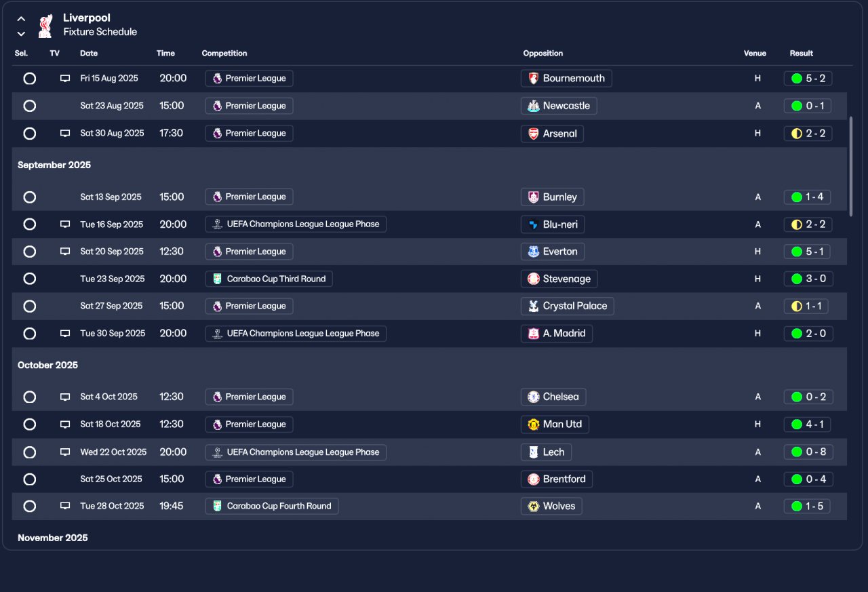The image size is (868, 592).
Task: Click the vertical scrollbar of the fixture list
Action: pyautogui.click(x=851, y=166)
